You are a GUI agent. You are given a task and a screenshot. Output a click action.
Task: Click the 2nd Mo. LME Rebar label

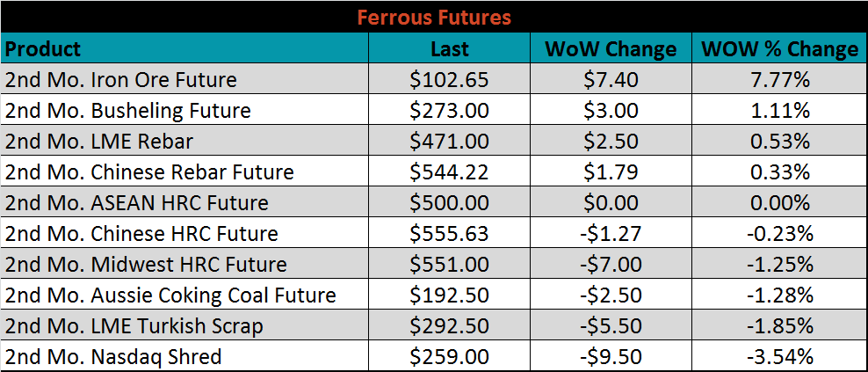pyautogui.click(x=99, y=142)
